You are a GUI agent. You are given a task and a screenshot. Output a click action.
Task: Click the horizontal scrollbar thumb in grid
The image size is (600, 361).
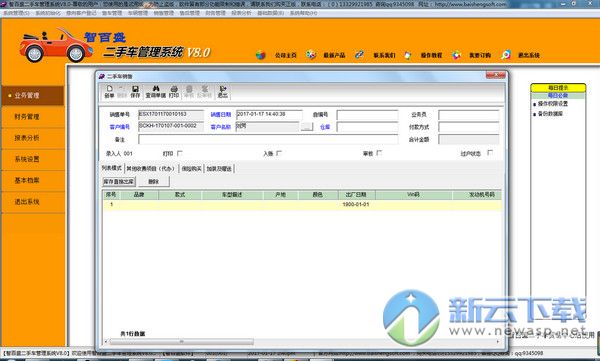pos(181,341)
